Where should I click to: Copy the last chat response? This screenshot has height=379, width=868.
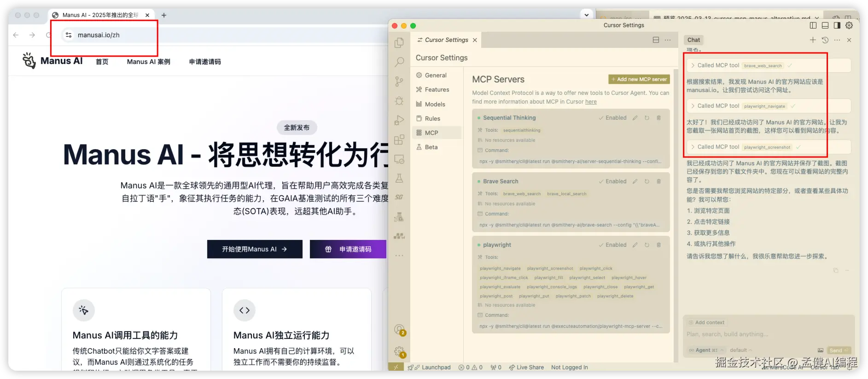836,270
